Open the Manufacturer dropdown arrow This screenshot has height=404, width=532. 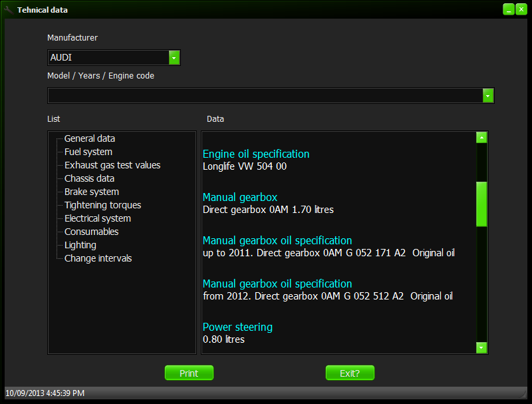click(174, 58)
